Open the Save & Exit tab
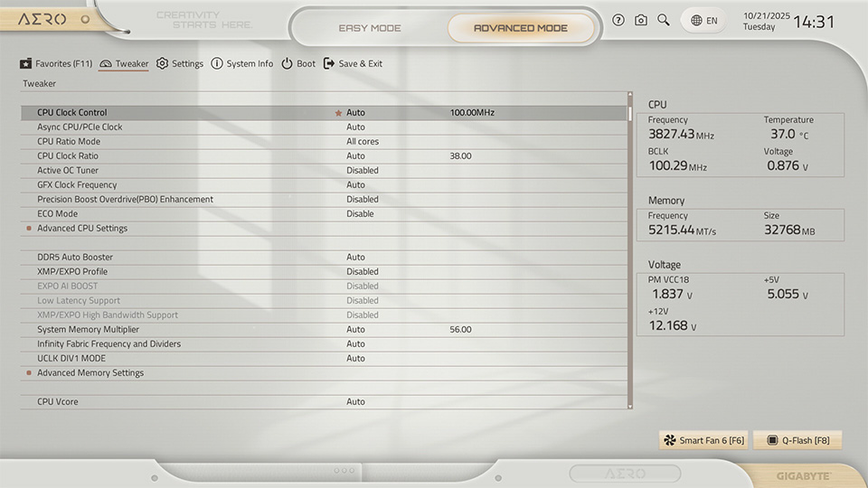 tap(354, 64)
